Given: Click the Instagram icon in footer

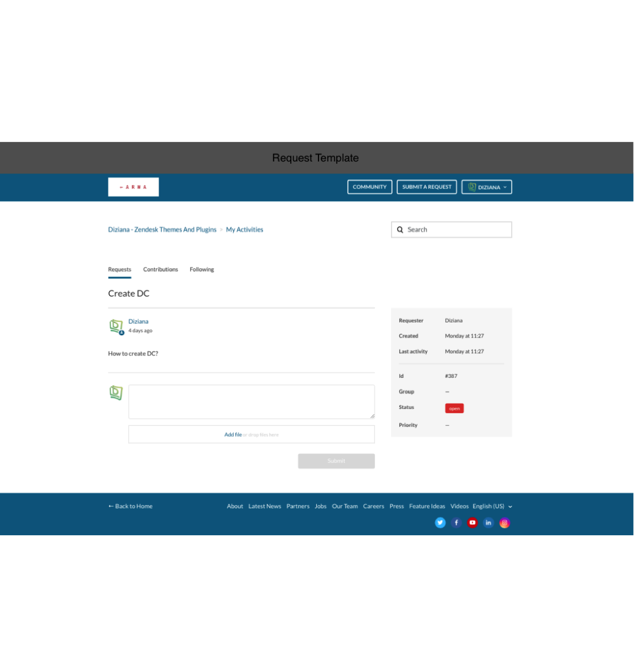Looking at the screenshot, I should pyautogui.click(x=504, y=523).
